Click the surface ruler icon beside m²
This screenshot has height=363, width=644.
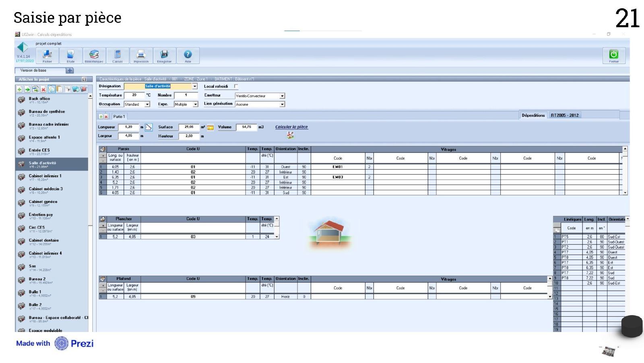click(210, 127)
